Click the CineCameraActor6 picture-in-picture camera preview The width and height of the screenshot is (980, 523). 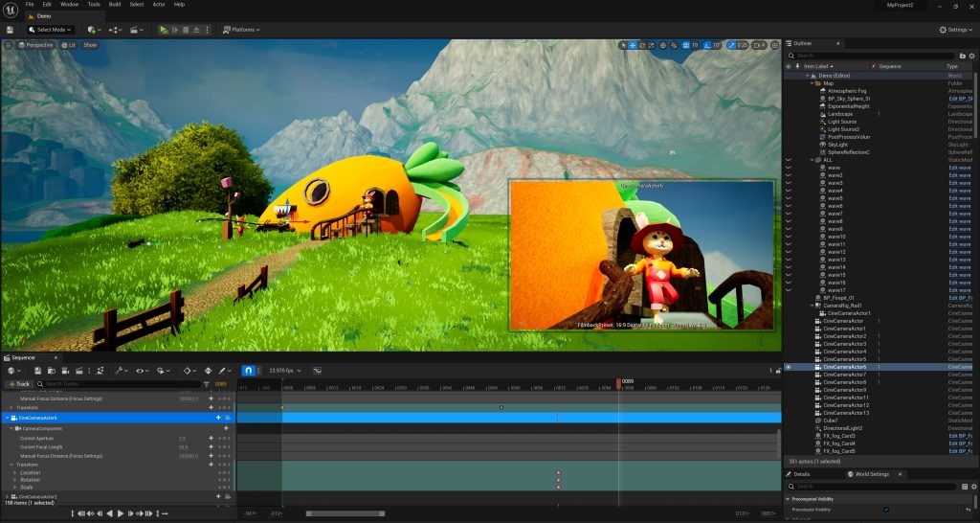pyautogui.click(x=641, y=255)
